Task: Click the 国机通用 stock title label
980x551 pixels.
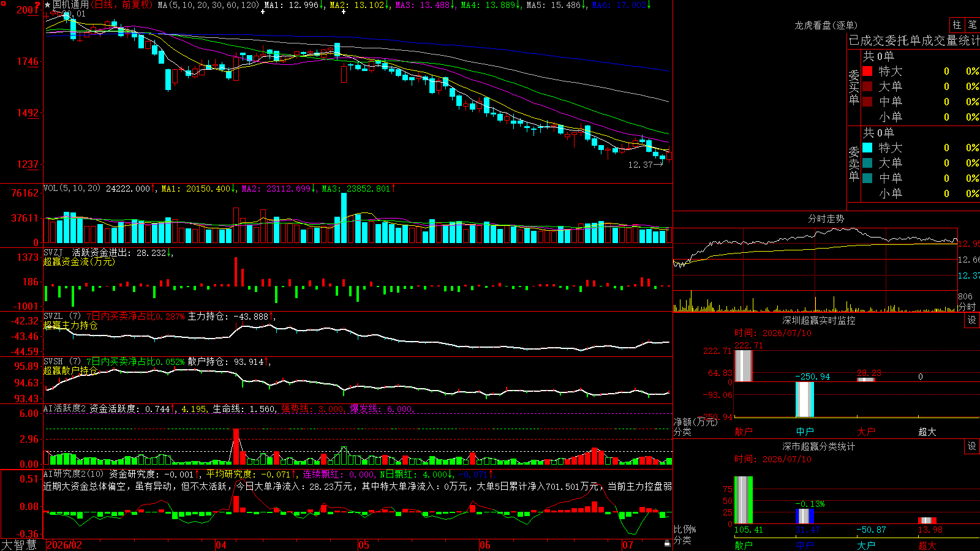Action: (x=70, y=5)
